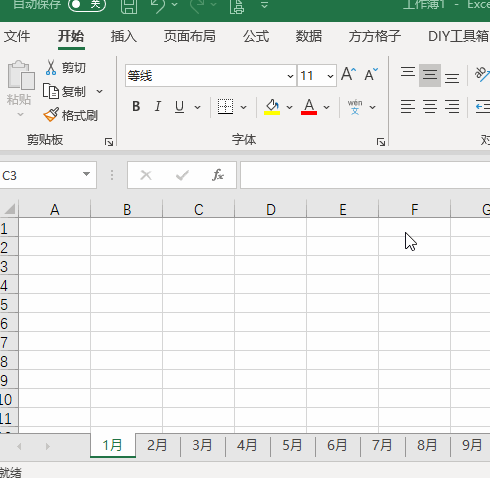Toggle Bold formatting

[x=136, y=107]
